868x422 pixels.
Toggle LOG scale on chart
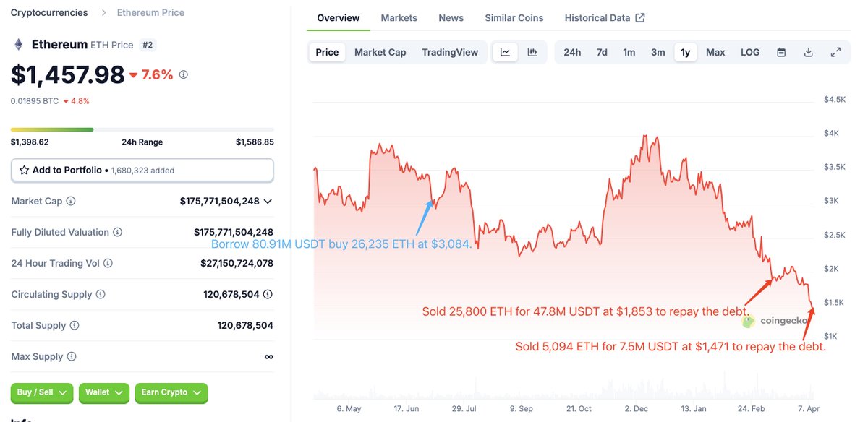click(750, 52)
